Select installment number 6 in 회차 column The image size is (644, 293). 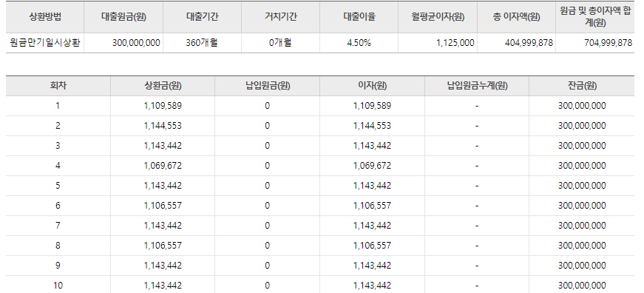58,206
